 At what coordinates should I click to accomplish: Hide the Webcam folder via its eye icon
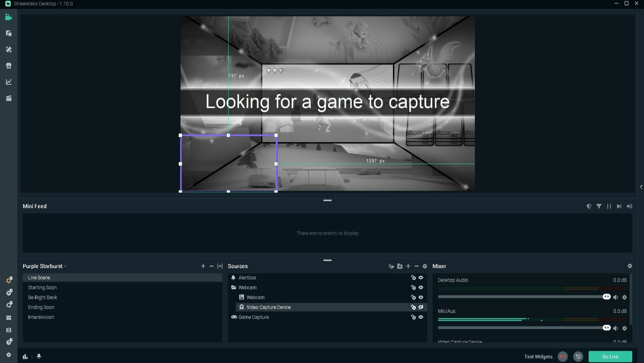point(421,287)
